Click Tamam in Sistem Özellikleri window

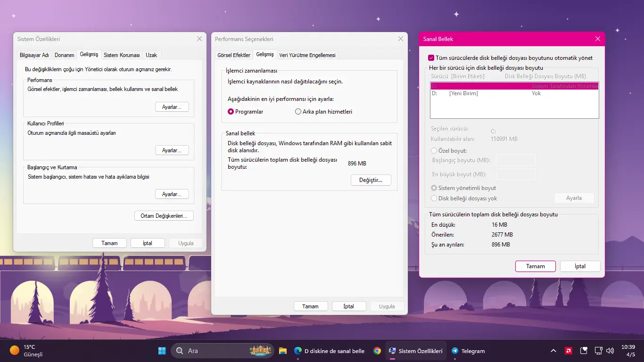[x=110, y=243]
